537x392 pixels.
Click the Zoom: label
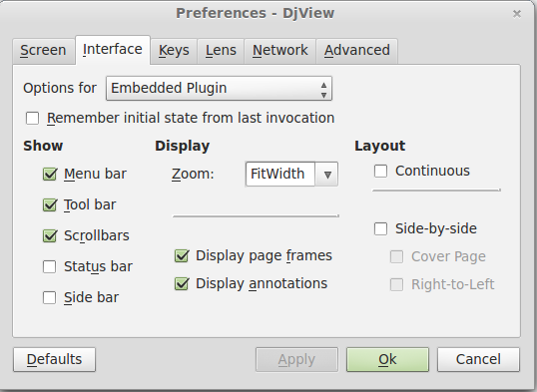pyautogui.click(x=193, y=174)
